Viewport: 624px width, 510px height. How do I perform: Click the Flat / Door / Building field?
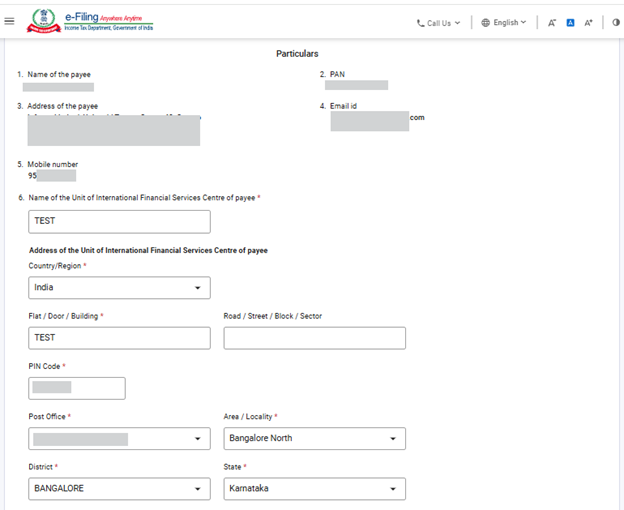click(x=119, y=338)
